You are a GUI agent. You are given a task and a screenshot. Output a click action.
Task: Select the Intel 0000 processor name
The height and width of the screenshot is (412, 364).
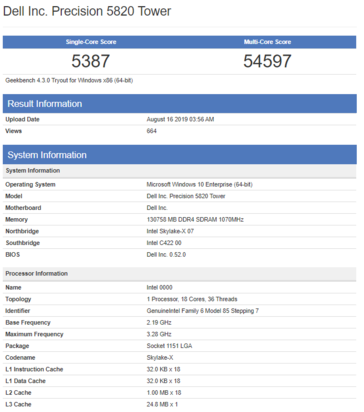click(x=160, y=288)
